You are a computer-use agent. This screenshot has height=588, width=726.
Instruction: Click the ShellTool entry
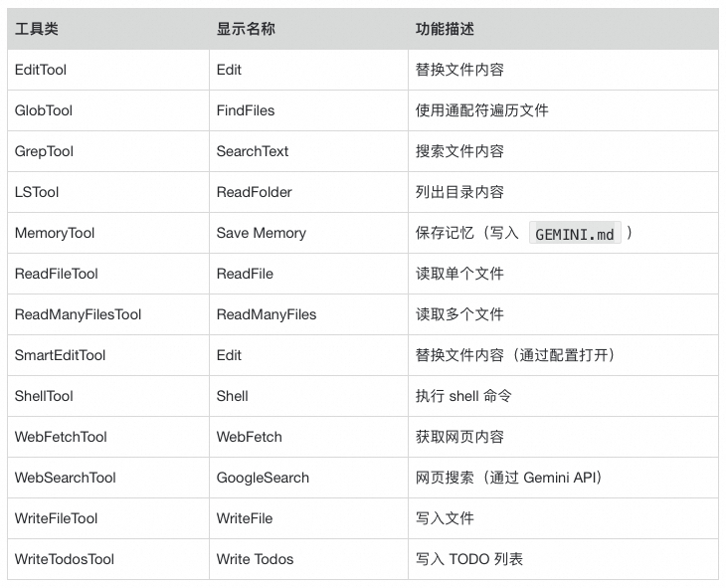44,396
